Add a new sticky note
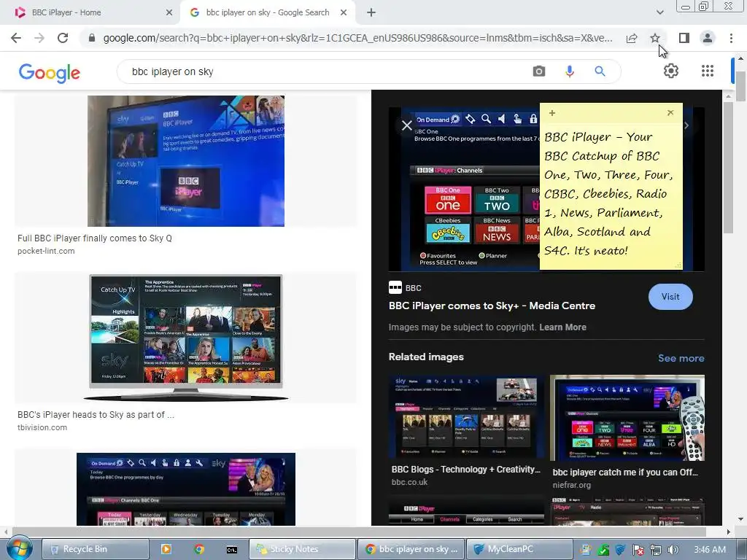This screenshot has height=560, width=747. click(552, 113)
